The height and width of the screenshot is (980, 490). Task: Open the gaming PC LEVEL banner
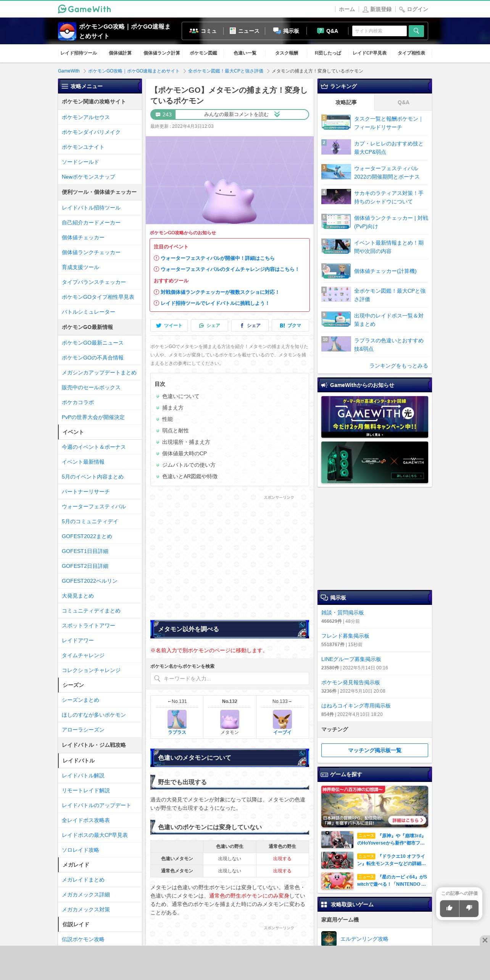point(375,462)
